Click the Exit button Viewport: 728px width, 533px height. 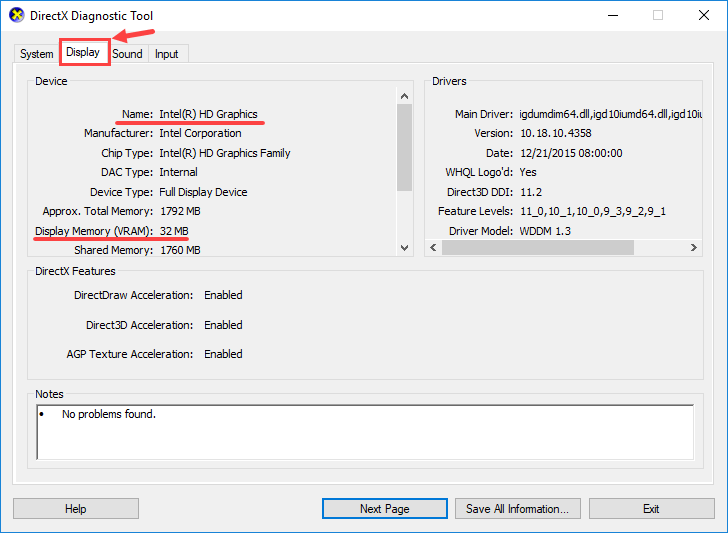click(651, 508)
